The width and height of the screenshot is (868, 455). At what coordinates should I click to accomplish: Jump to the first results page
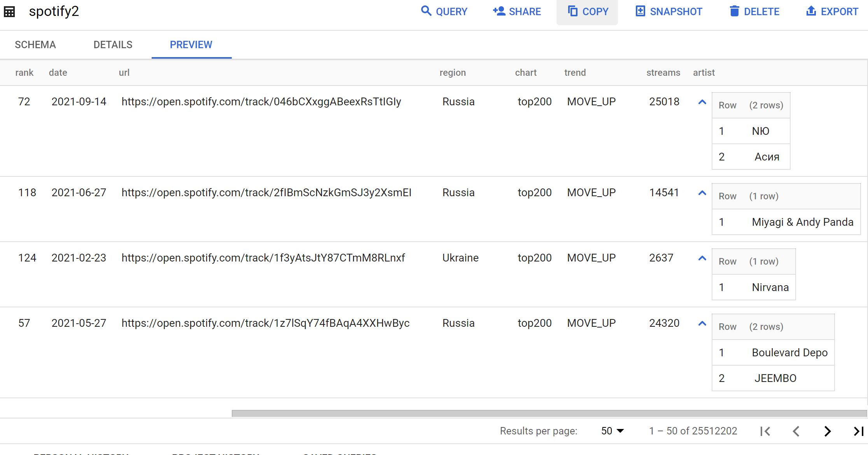[x=765, y=431]
